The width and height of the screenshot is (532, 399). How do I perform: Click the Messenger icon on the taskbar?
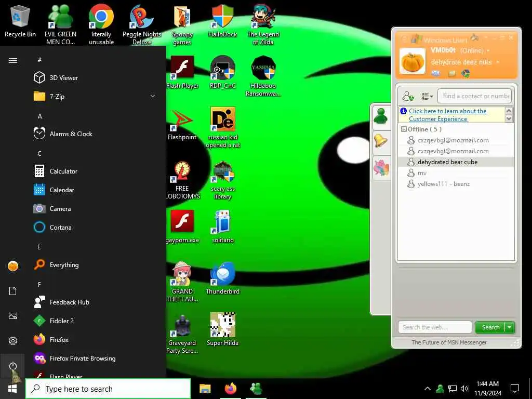coord(256,389)
